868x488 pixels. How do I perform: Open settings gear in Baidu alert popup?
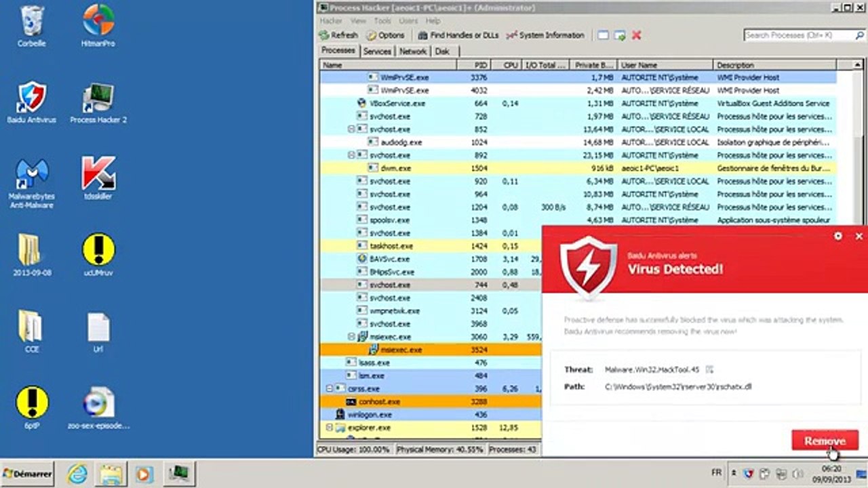pos(838,236)
